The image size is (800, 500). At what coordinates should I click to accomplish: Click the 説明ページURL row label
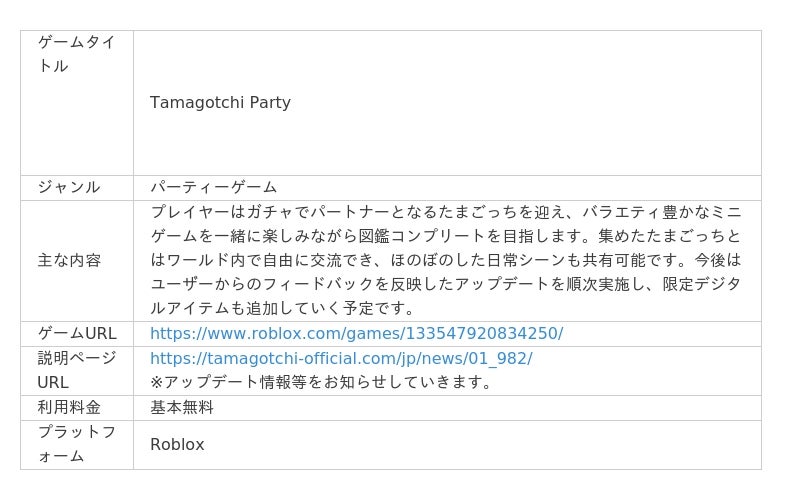77,370
